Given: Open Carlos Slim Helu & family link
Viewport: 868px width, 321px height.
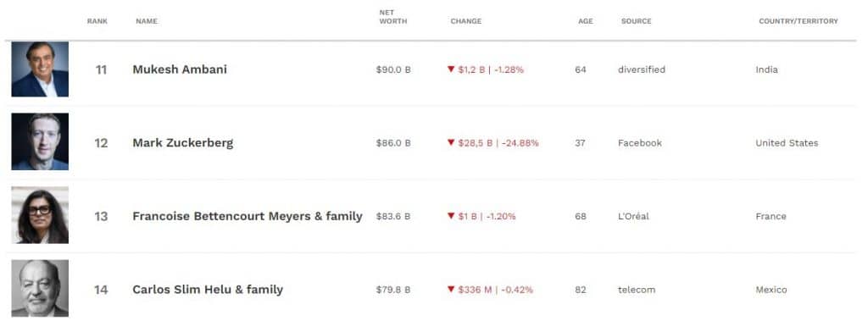Looking at the screenshot, I should pyautogui.click(x=208, y=290).
